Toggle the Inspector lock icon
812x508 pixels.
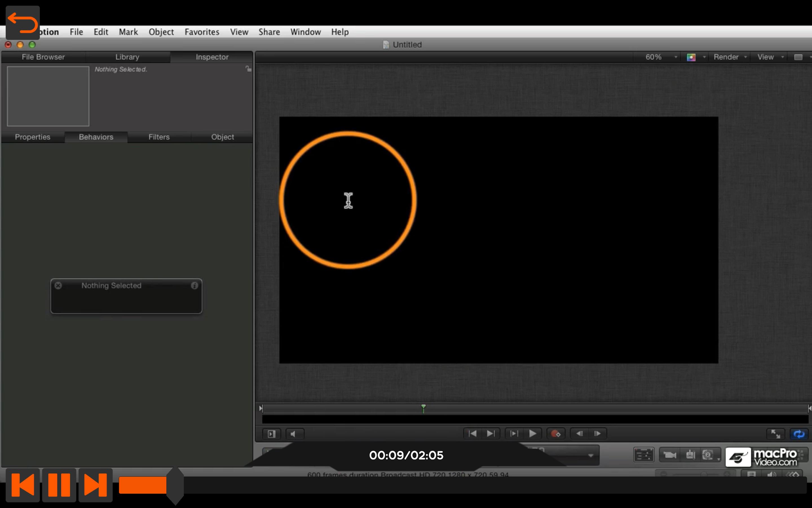pos(248,69)
